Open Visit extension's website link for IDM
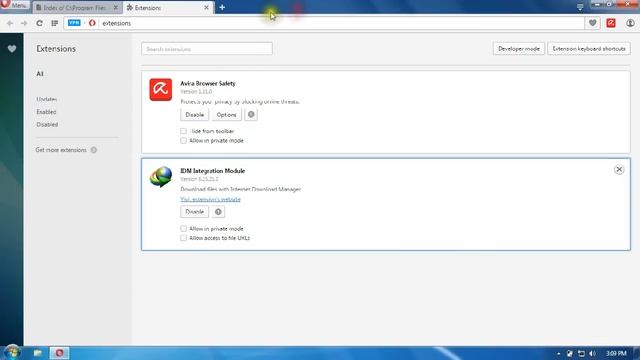The image size is (640, 360). click(x=210, y=200)
